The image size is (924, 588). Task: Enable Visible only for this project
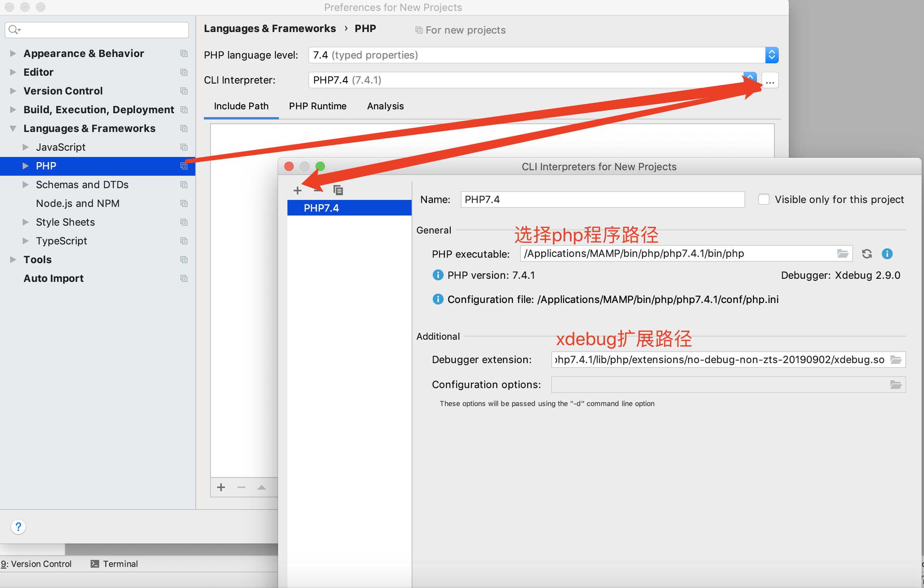(x=763, y=200)
